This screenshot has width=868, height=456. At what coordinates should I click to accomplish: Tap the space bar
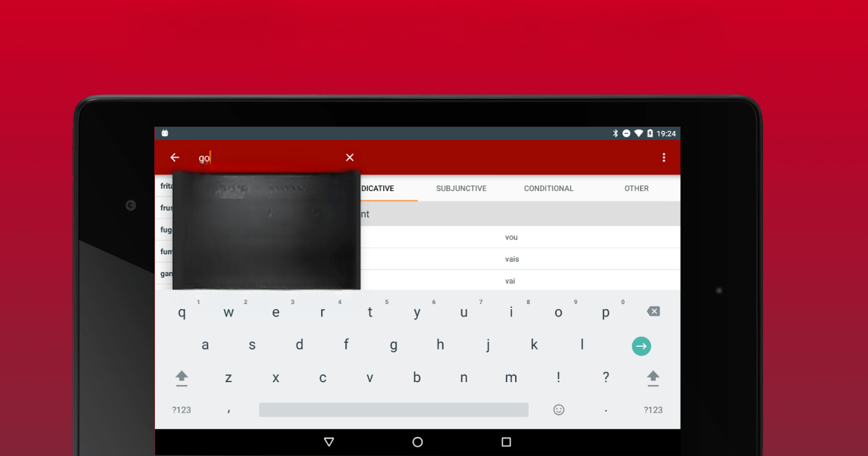point(393,410)
